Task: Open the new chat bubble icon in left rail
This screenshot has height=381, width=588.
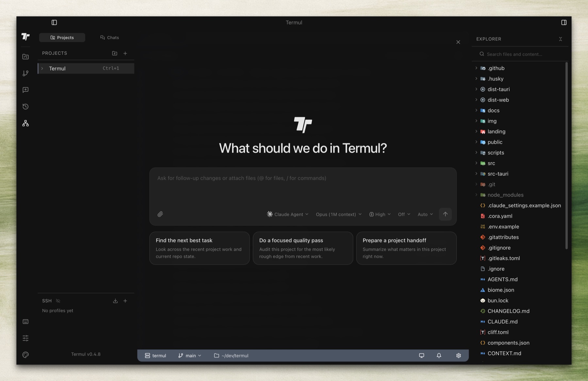Action: click(25, 90)
